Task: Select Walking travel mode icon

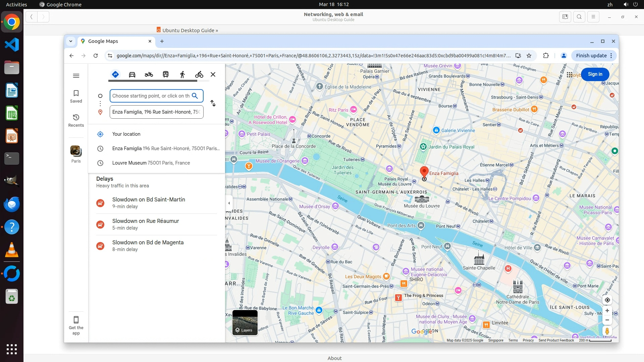Action: tap(182, 74)
